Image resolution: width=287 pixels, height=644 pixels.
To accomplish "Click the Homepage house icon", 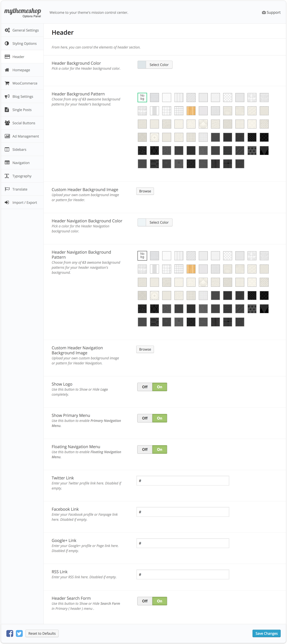I will point(7,70).
